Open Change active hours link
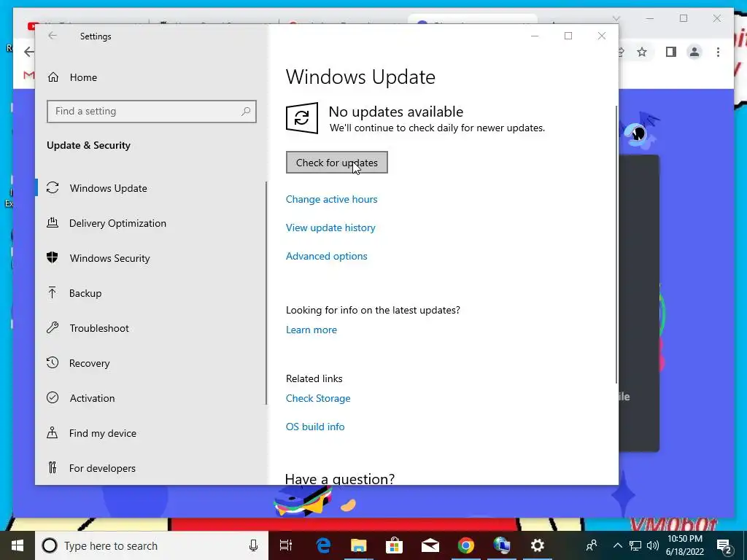The width and height of the screenshot is (747, 560). (x=332, y=199)
